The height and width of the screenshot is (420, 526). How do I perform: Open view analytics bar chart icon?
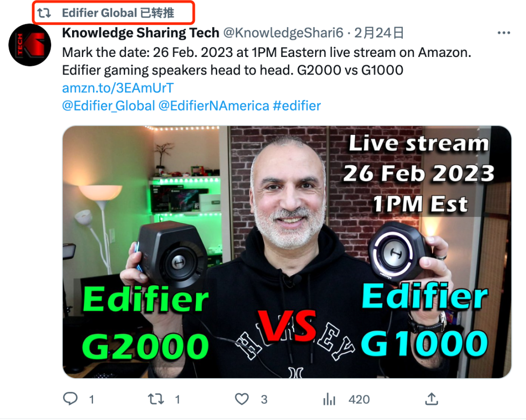[x=329, y=399]
